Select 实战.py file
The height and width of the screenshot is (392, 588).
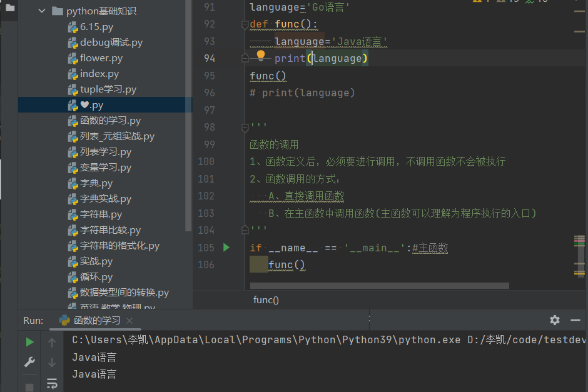pyautogui.click(x=96, y=261)
